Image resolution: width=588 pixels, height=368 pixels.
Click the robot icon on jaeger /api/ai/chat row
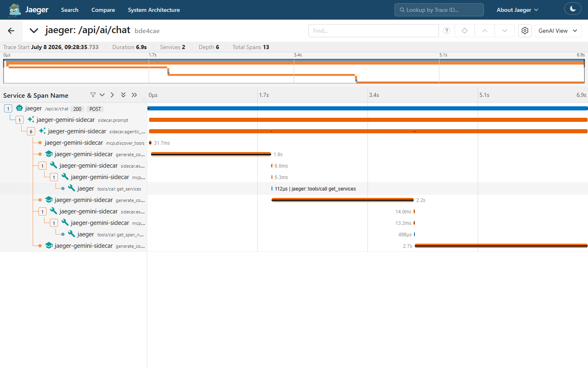pyautogui.click(x=19, y=108)
